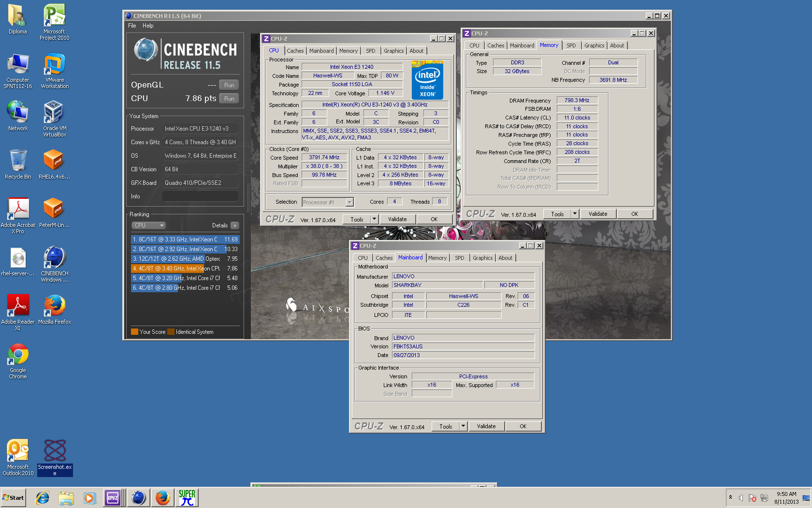Launch Mozilla Firefox desktop icon
Image resolution: width=812 pixels, height=508 pixels.
(54, 309)
